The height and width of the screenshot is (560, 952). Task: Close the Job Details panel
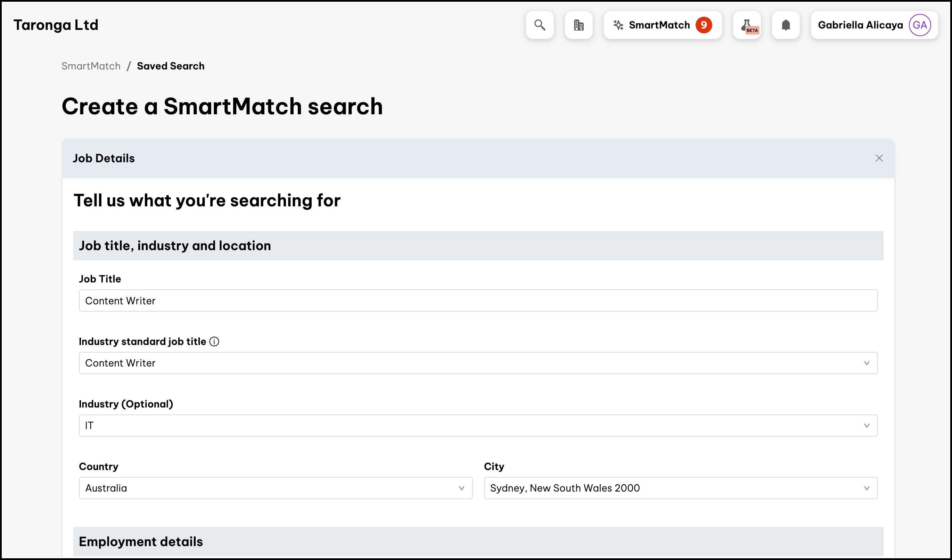click(879, 158)
